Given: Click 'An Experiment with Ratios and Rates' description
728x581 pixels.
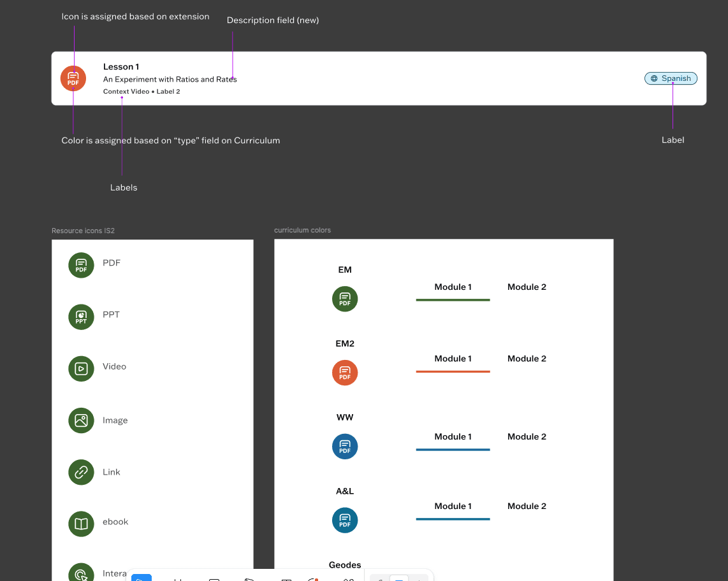Looking at the screenshot, I should pos(170,80).
